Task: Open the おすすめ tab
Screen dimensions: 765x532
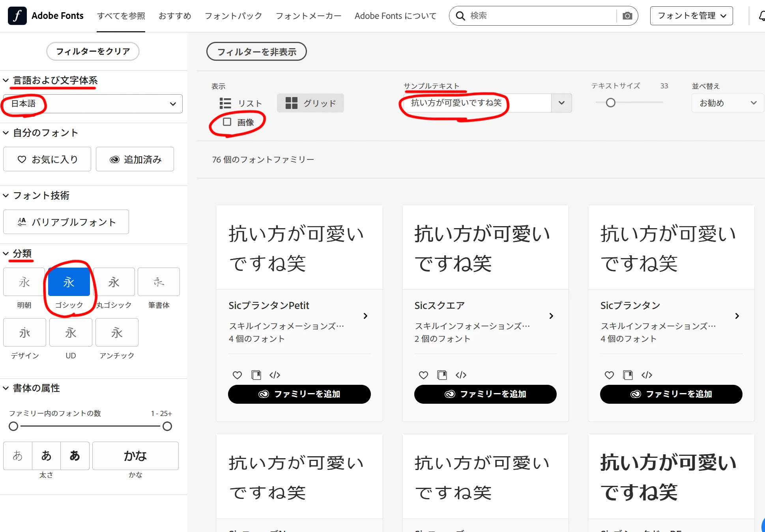Action: pyautogui.click(x=175, y=16)
